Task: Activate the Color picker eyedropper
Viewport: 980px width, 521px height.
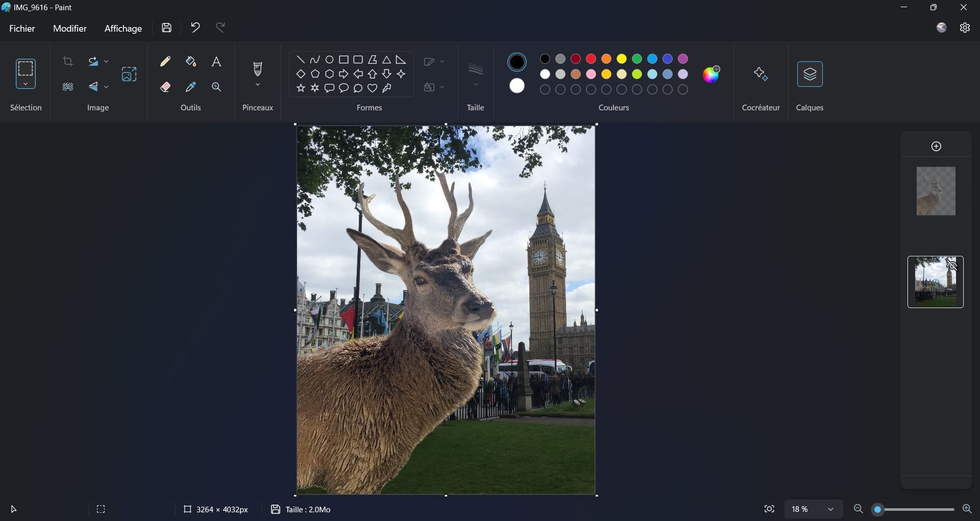Action: click(x=191, y=87)
